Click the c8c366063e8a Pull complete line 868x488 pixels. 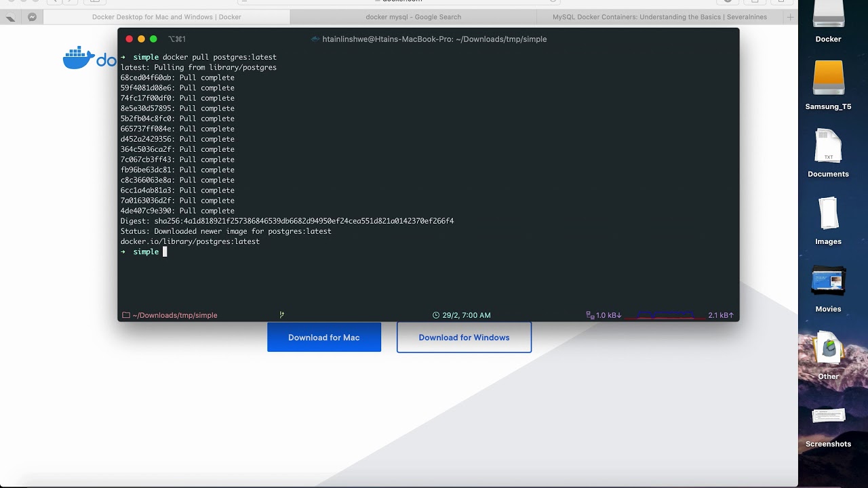pos(178,180)
